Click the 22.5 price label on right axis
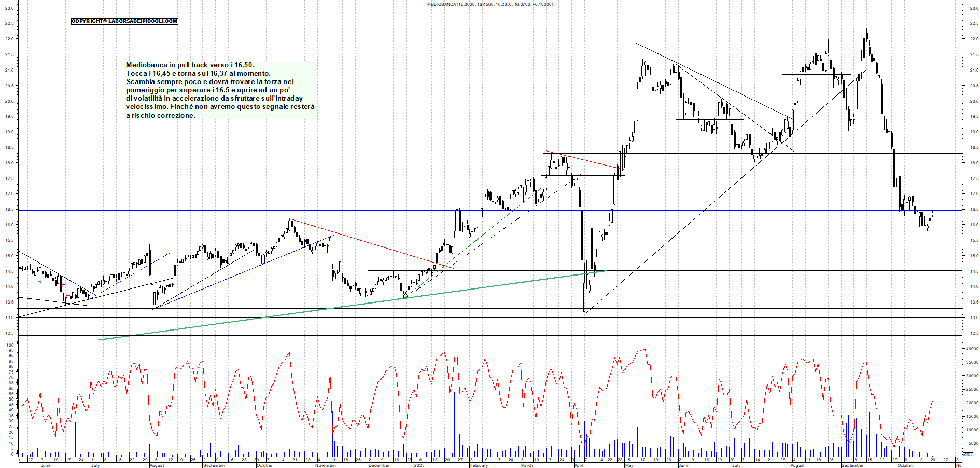The image size is (980, 468). (974, 23)
